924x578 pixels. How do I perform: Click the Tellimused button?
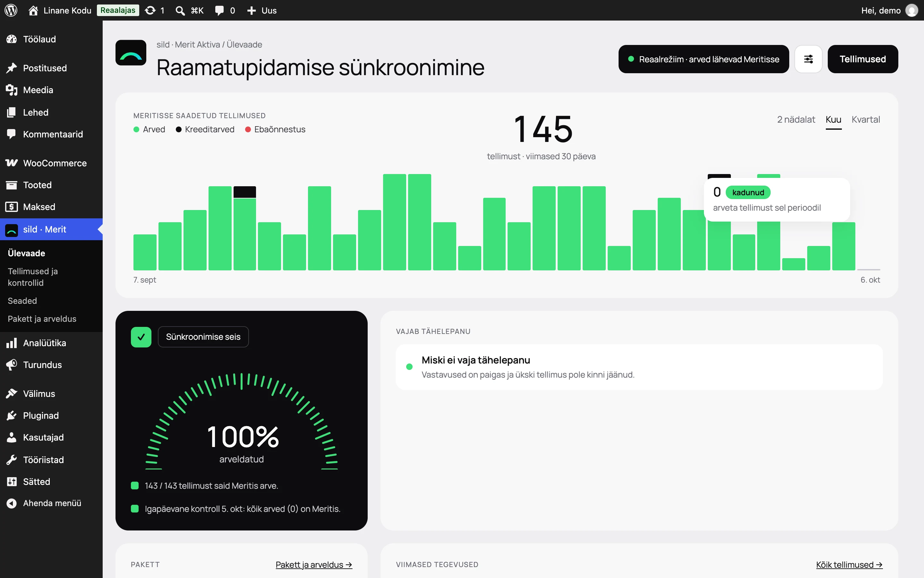click(862, 59)
